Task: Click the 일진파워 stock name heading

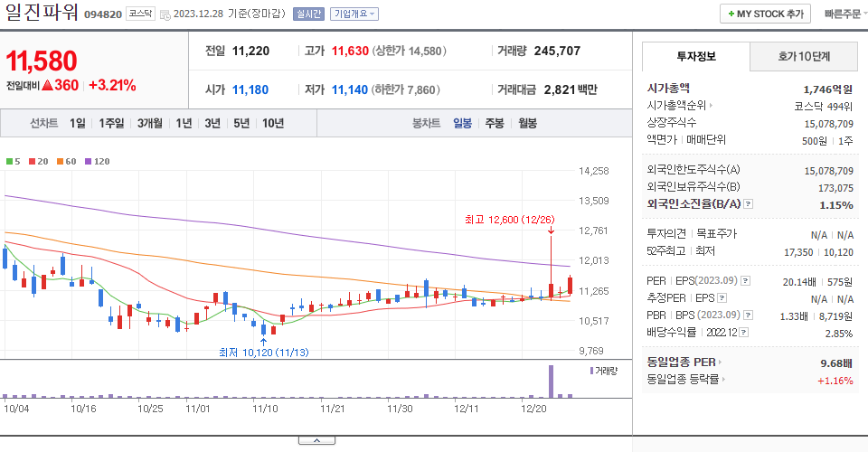Action: click(42, 12)
